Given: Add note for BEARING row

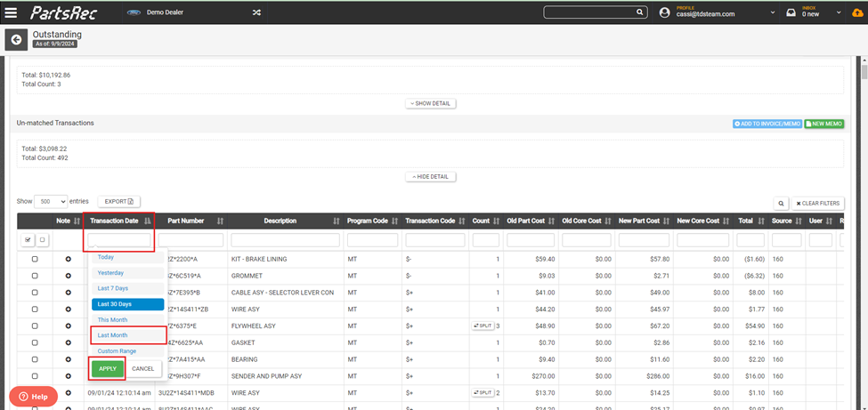Looking at the screenshot, I should click(68, 359).
